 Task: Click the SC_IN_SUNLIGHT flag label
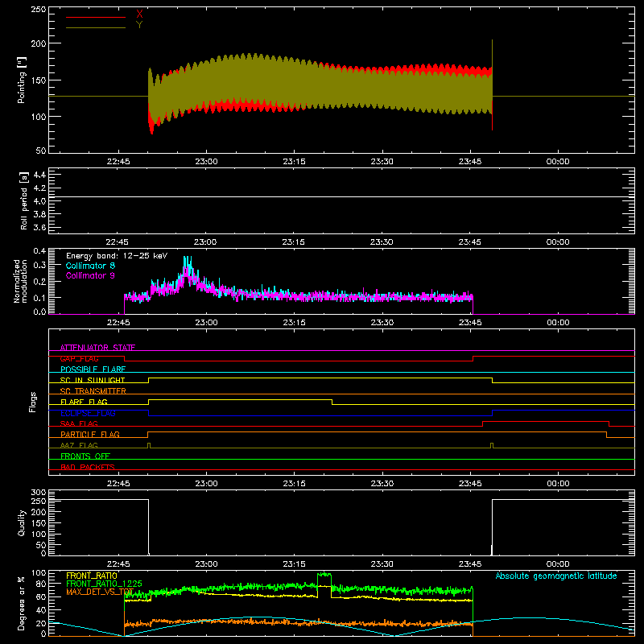[93, 380]
